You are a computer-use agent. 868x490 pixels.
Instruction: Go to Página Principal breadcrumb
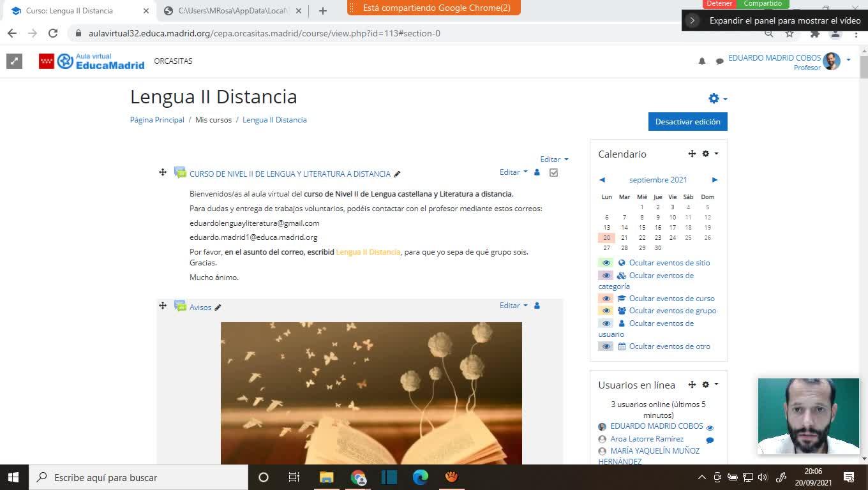157,120
